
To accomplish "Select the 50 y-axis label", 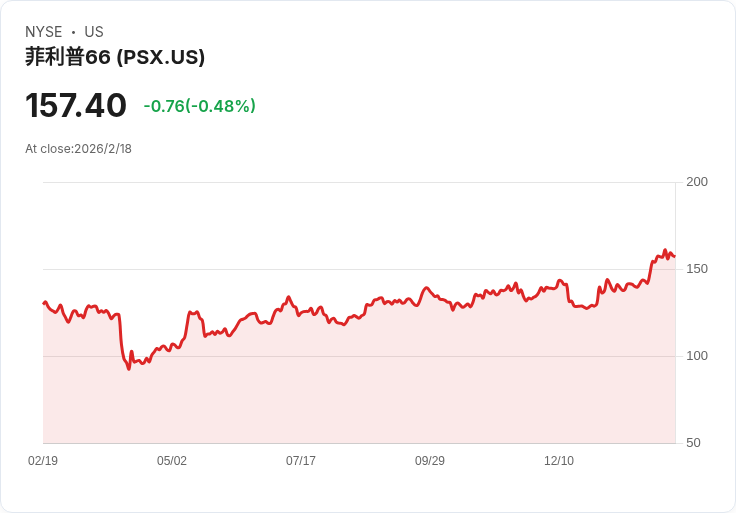I will click(x=693, y=443).
